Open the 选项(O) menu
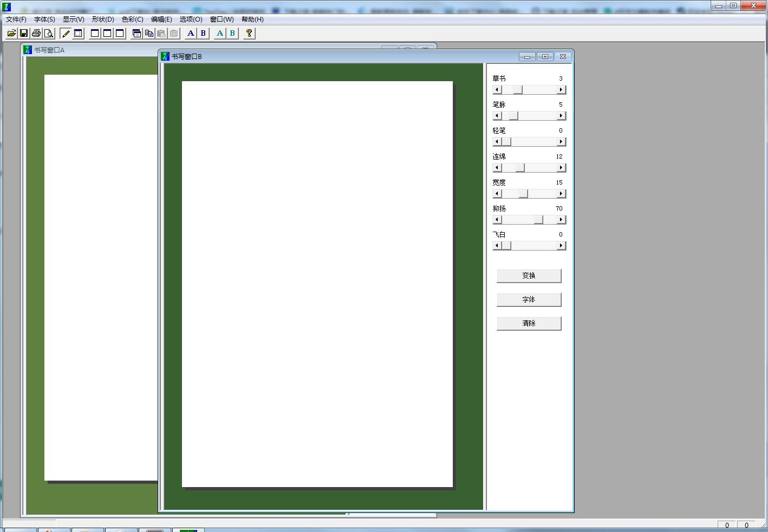768x532 pixels. (x=191, y=19)
